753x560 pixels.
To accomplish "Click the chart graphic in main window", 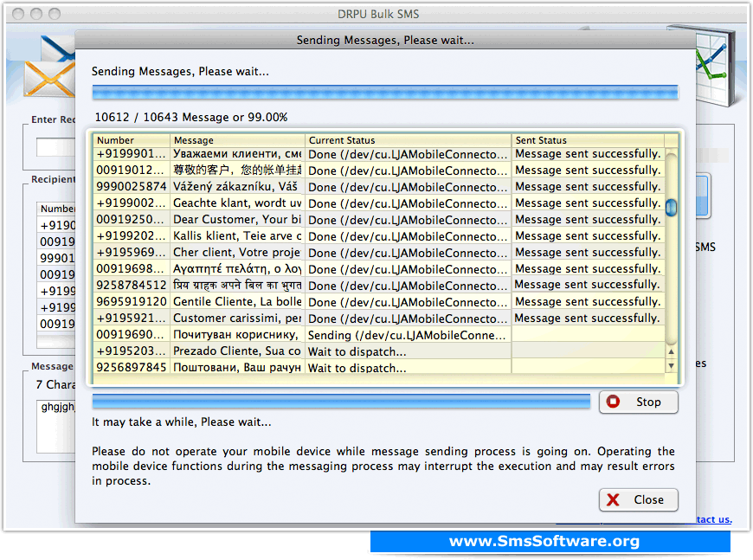I will [715, 65].
